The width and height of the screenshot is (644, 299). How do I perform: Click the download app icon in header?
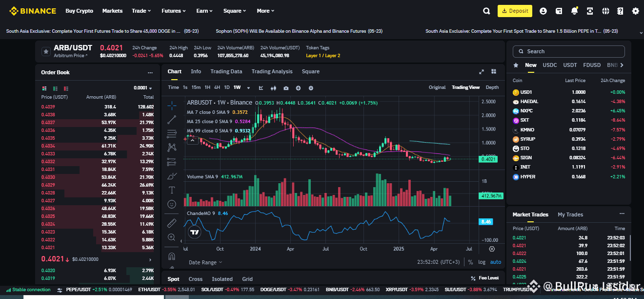pyautogui.click(x=590, y=11)
